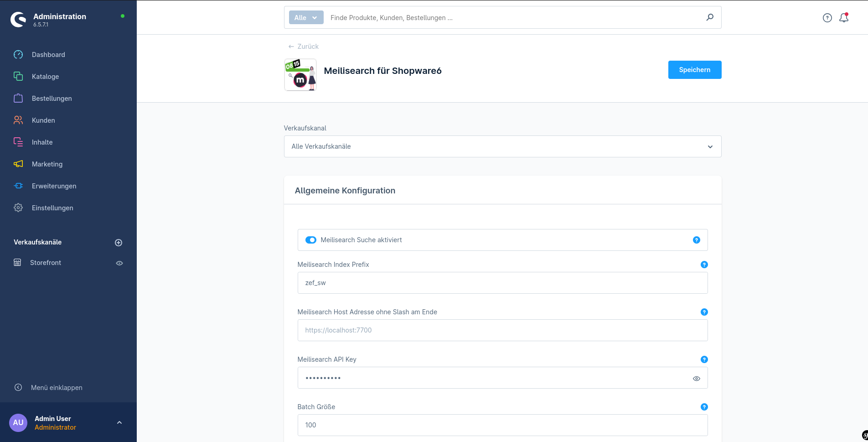Click the Batch Größe input field
868x442 pixels.
502,425
